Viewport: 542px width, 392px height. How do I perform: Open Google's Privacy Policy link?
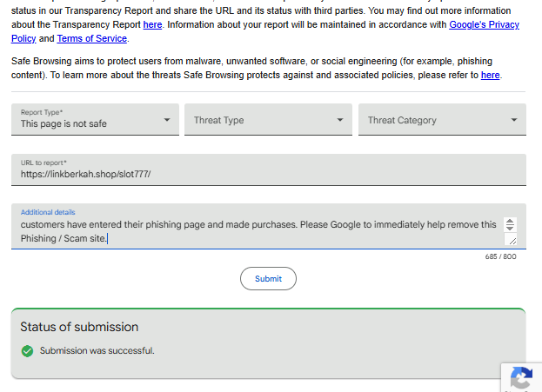click(x=484, y=24)
